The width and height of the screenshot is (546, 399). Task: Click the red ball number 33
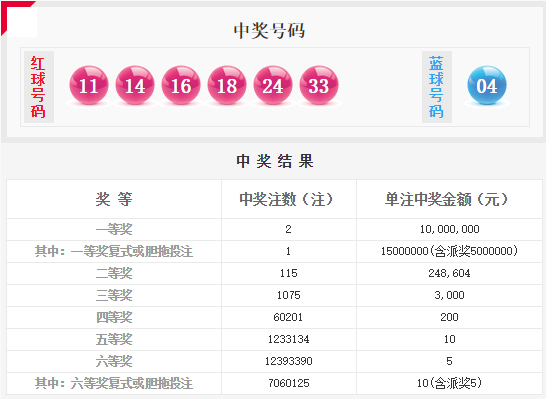(x=319, y=85)
